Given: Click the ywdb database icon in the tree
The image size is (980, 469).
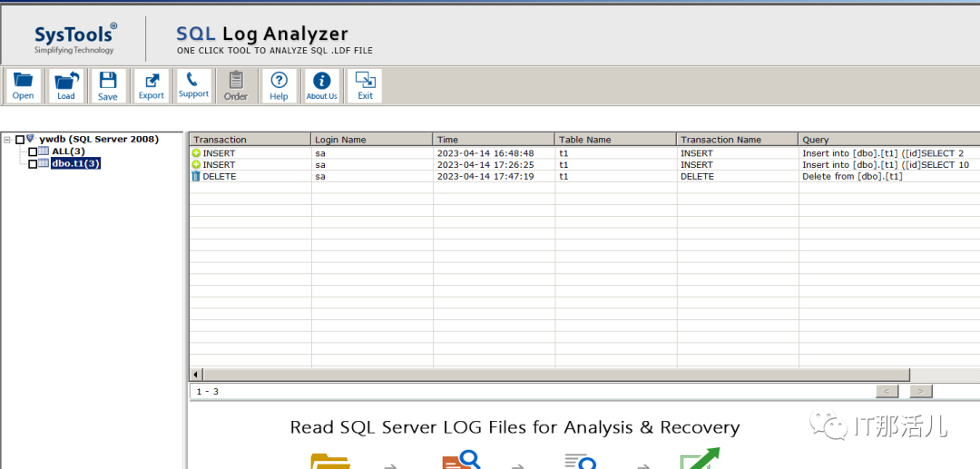Looking at the screenshot, I should [31, 140].
